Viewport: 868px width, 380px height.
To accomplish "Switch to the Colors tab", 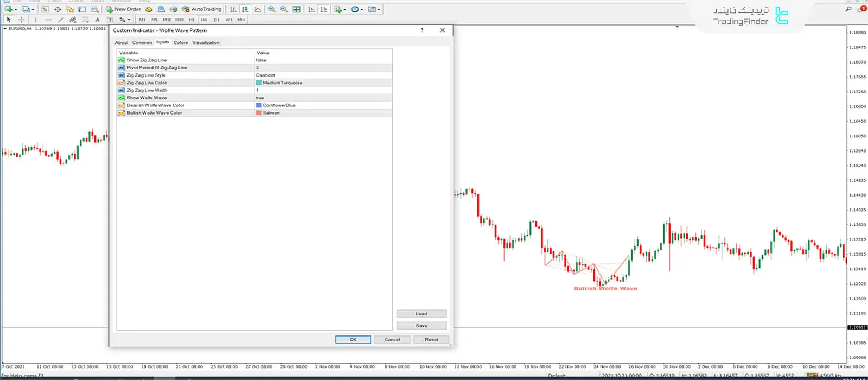I will [181, 42].
